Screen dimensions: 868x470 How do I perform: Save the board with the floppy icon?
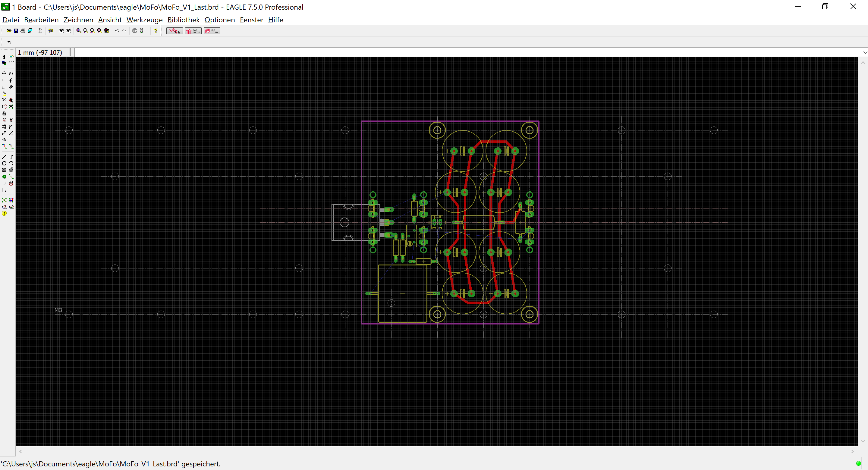pos(16,31)
